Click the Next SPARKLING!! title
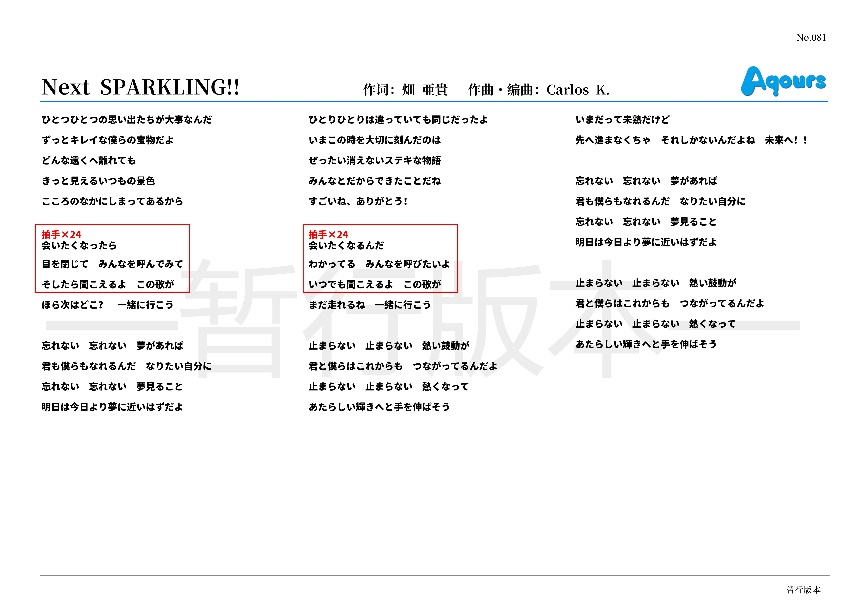The width and height of the screenshot is (868, 614). pos(141,87)
